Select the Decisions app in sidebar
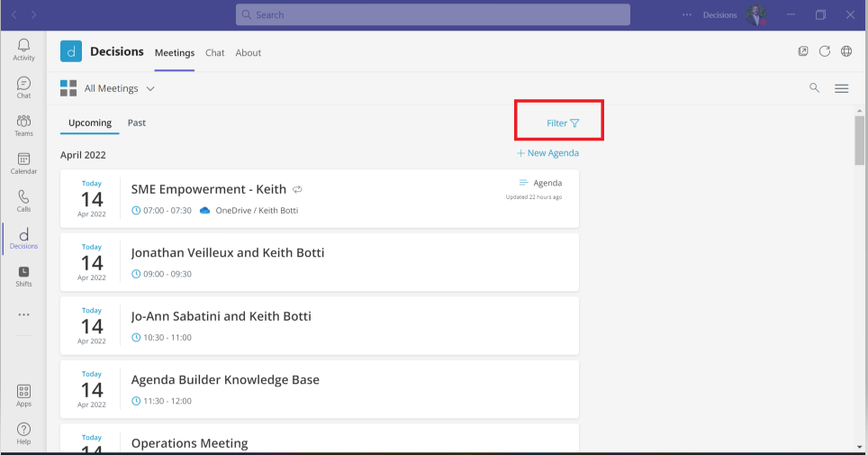Viewport: 868px width, 455px height. (x=23, y=239)
